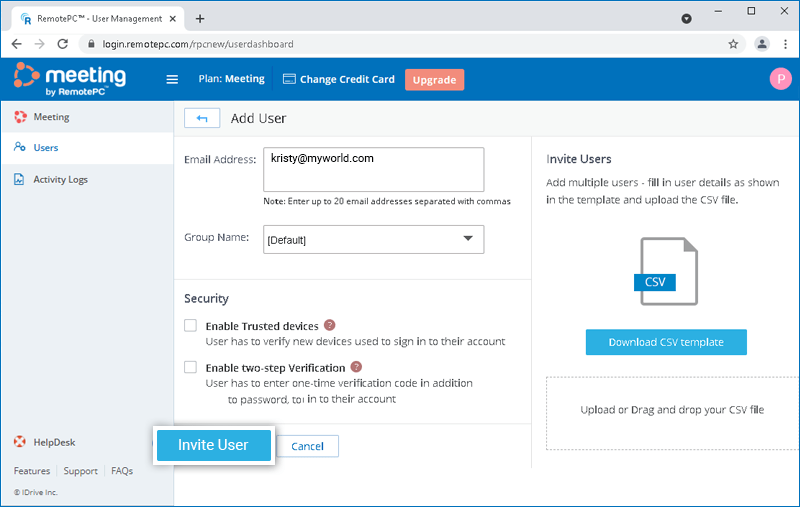This screenshot has height=507, width=800.
Task: Click the Email Address text field
Action: click(373, 169)
